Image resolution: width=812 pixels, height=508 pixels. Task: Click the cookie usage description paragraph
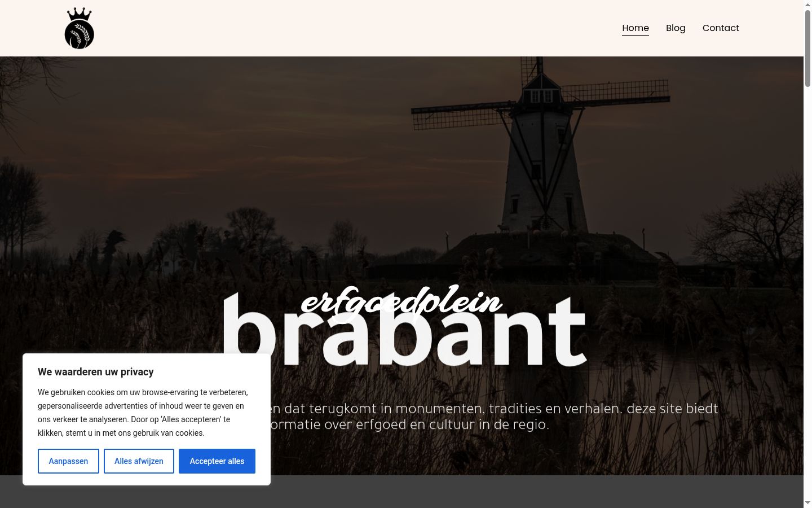pyautogui.click(x=143, y=413)
